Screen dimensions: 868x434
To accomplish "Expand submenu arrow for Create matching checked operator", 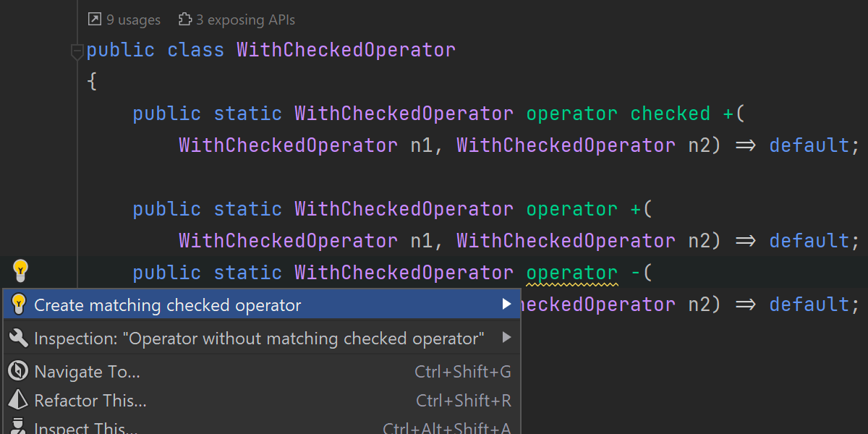I will point(507,305).
